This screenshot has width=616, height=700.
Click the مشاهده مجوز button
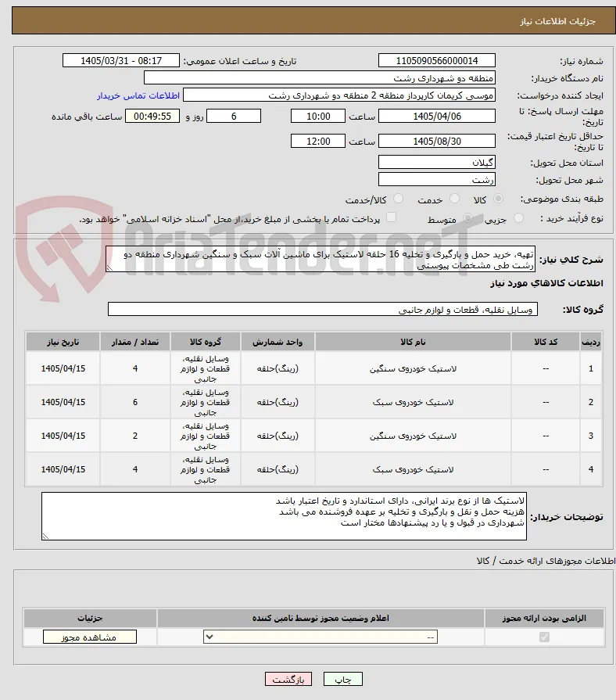[90, 637]
